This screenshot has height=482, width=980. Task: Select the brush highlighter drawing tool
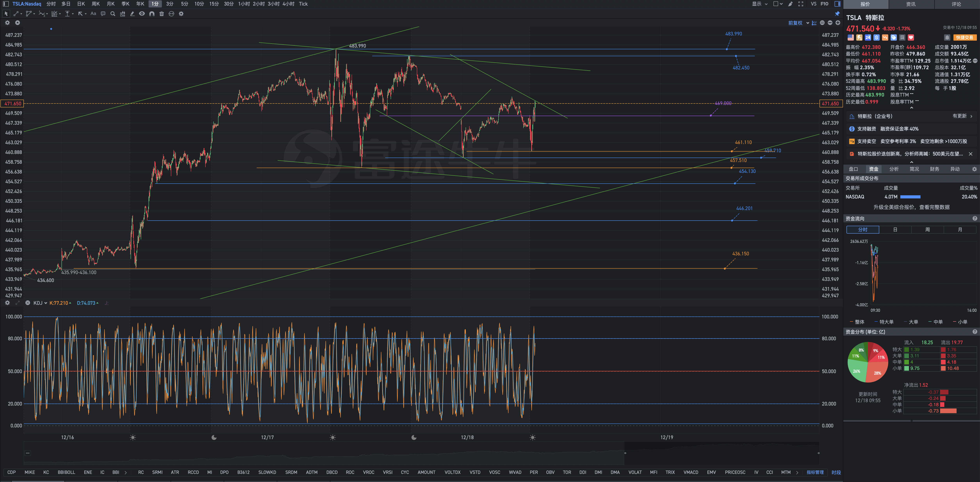pos(132,14)
